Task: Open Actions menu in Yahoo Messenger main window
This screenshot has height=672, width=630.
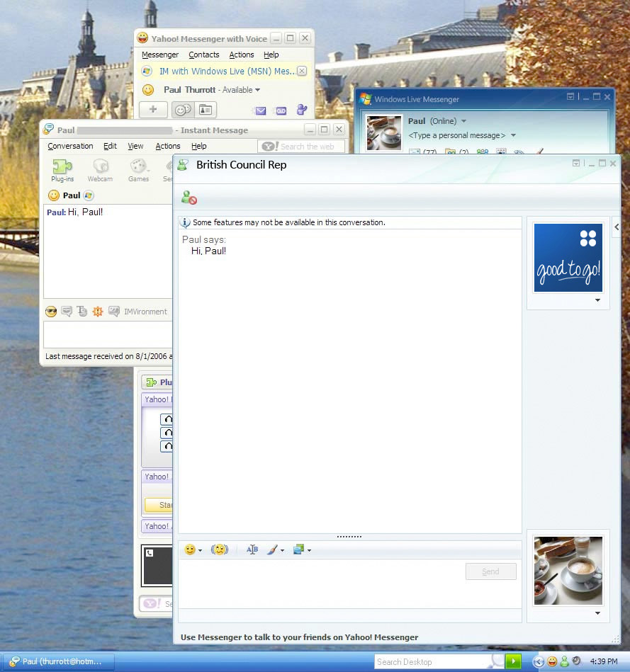Action: pos(242,55)
